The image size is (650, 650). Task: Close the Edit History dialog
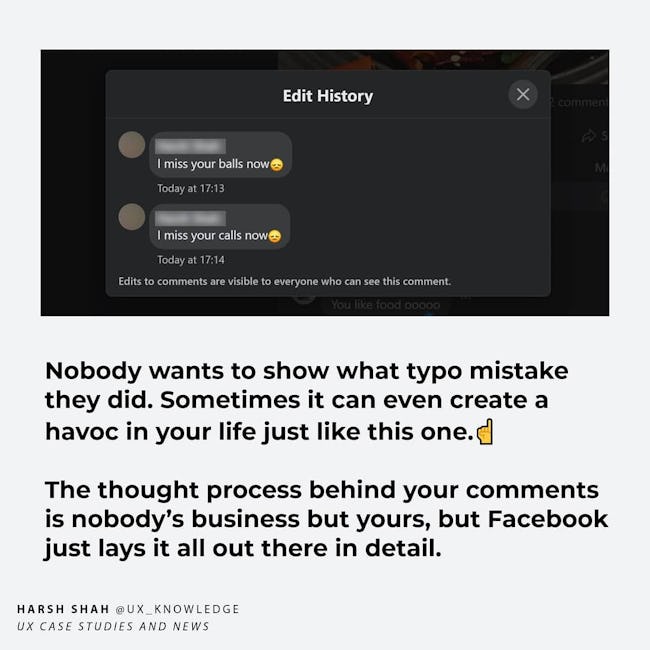coord(523,95)
